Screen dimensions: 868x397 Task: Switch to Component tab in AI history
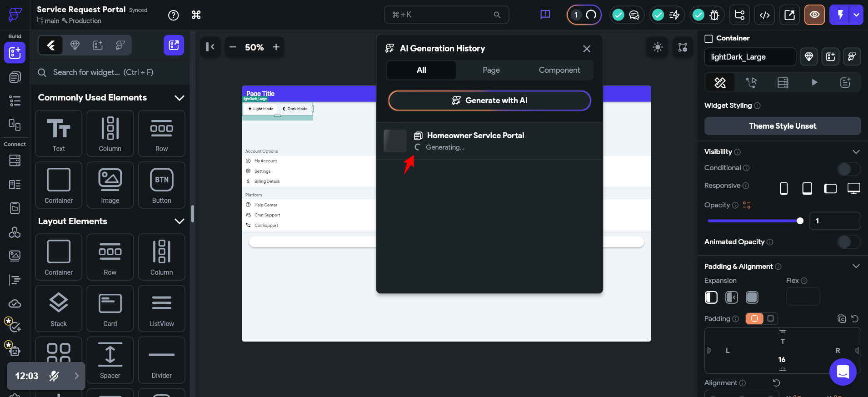(559, 70)
